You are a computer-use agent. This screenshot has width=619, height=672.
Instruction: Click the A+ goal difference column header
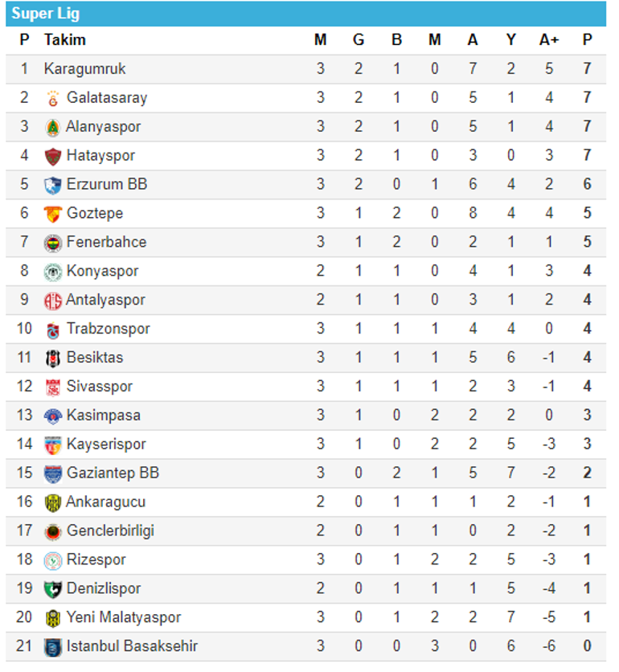(549, 39)
